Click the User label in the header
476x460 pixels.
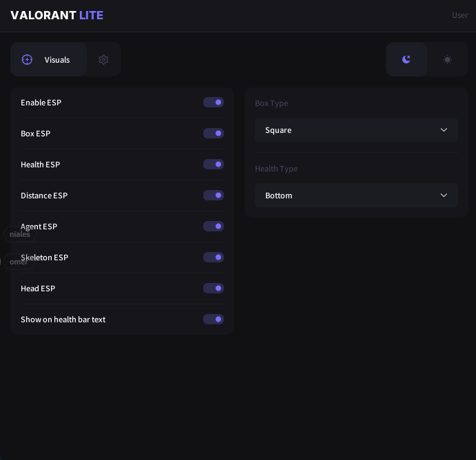pos(459,15)
